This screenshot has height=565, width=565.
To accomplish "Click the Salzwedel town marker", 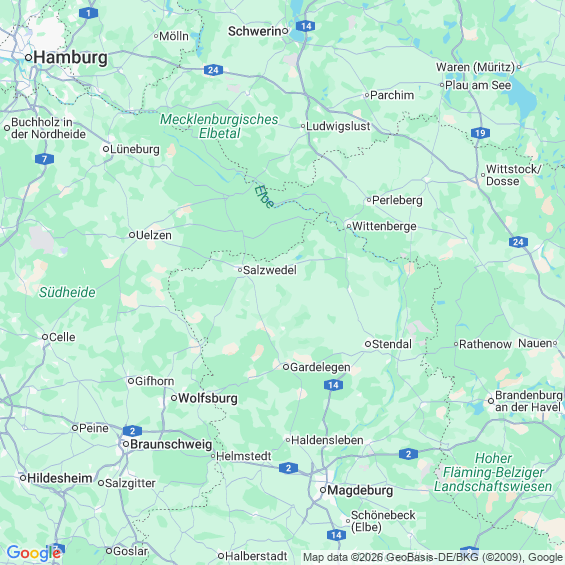I will pos(240,270).
